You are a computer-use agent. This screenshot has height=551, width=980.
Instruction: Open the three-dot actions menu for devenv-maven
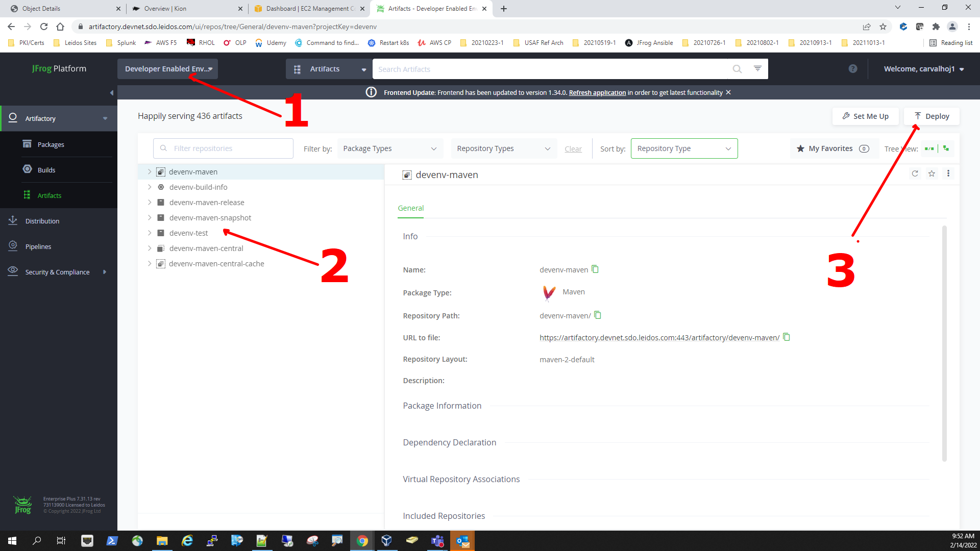(x=948, y=173)
